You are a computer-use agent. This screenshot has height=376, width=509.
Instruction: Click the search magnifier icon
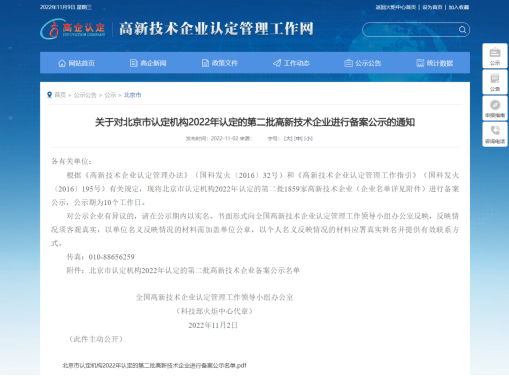click(x=462, y=30)
